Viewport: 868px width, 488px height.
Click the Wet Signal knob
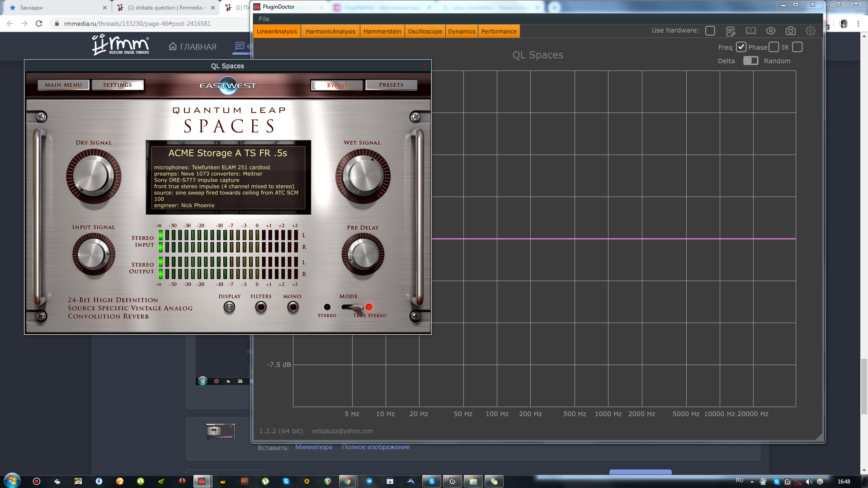[363, 175]
